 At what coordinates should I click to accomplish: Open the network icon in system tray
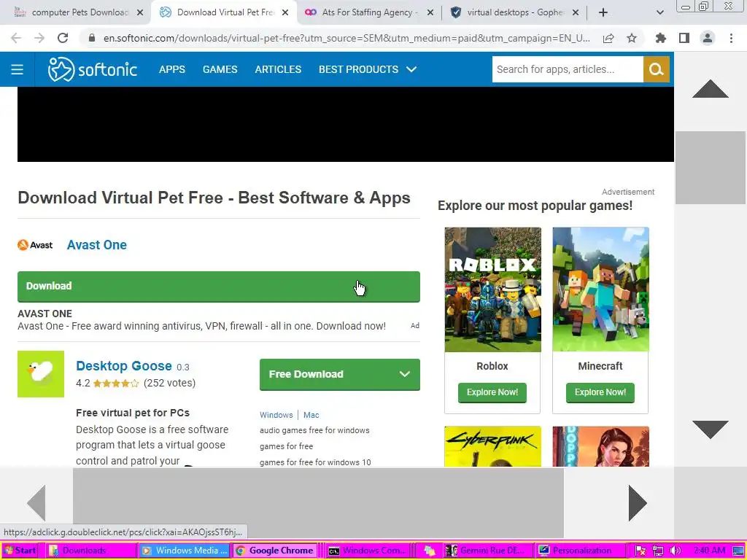[658, 551]
